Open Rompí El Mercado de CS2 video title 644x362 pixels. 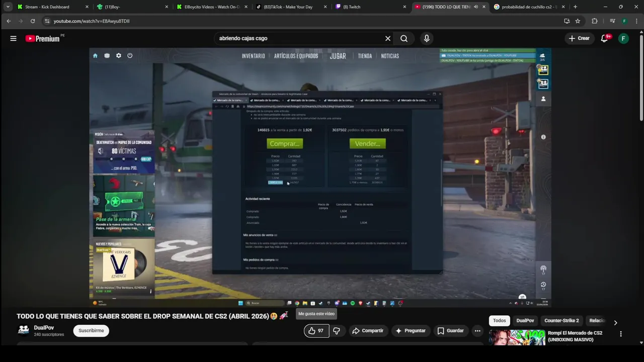(x=575, y=336)
